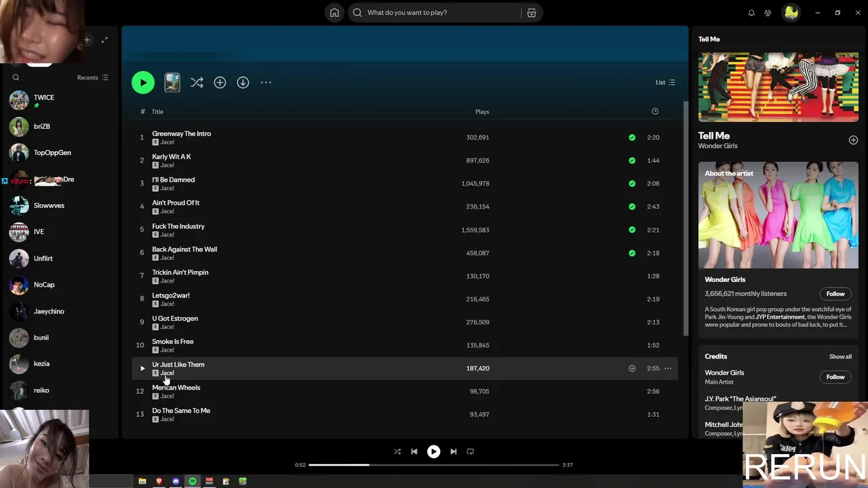Follow Wonder Girls in About the artist

[x=835, y=293]
